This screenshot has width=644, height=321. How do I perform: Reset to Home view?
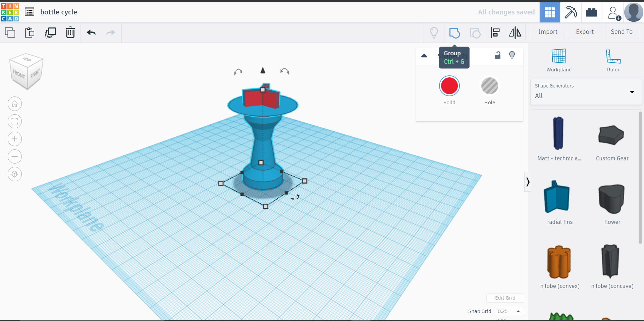click(15, 104)
